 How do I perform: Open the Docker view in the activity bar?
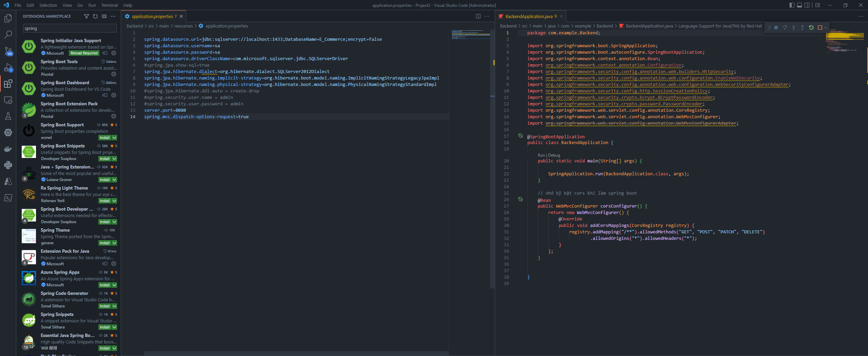8,148
